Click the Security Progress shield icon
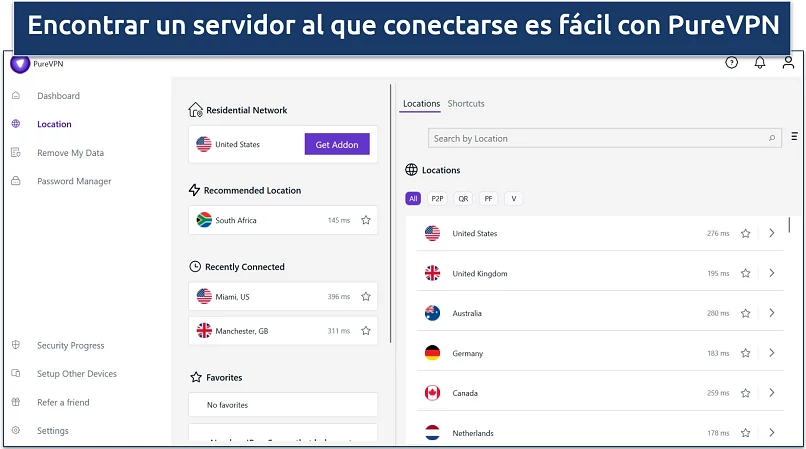The width and height of the screenshot is (806, 449). 16,345
